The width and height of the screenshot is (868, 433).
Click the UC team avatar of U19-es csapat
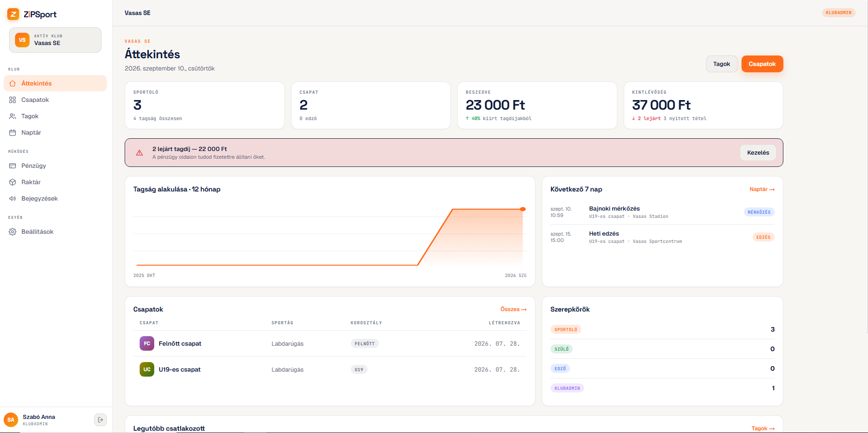(x=147, y=369)
